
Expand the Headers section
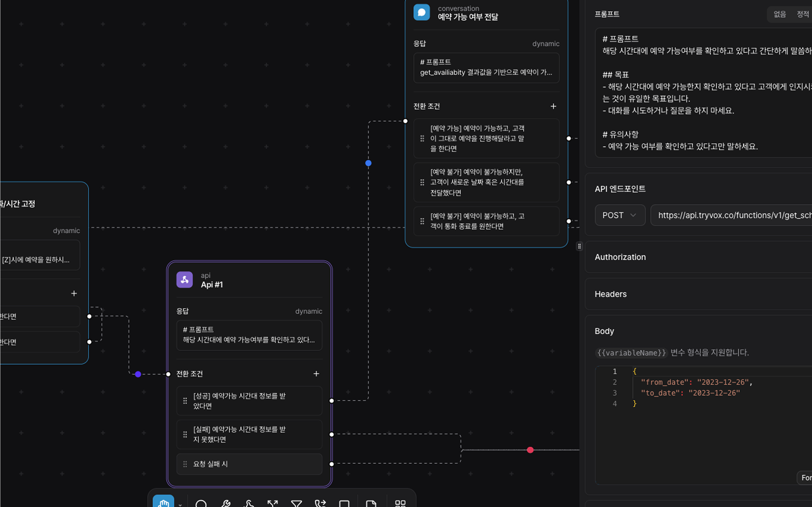[610, 294]
